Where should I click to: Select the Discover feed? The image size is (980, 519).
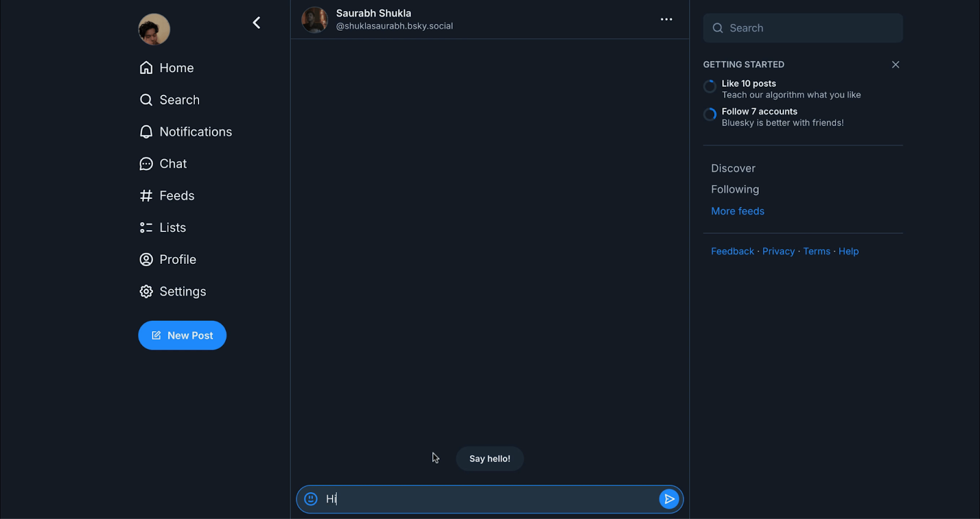point(733,168)
